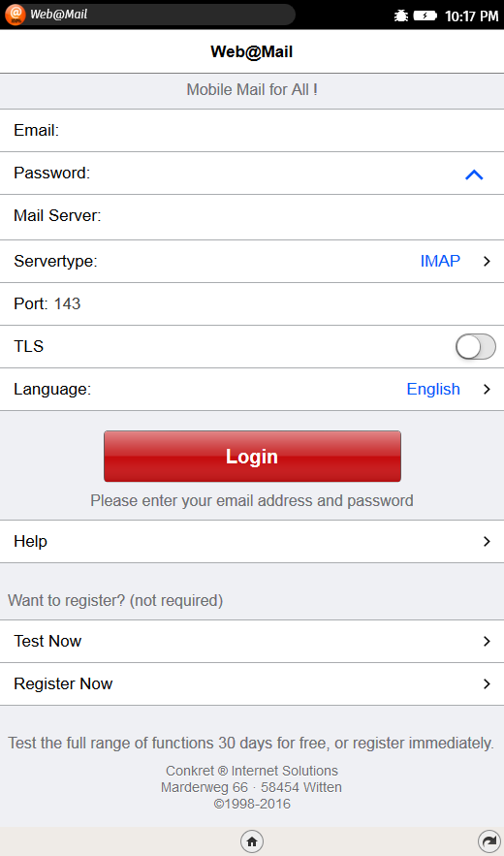The height and width of the screenshot is (856, 504).
Task: Select the Mail Server input field
Action: 252,217
